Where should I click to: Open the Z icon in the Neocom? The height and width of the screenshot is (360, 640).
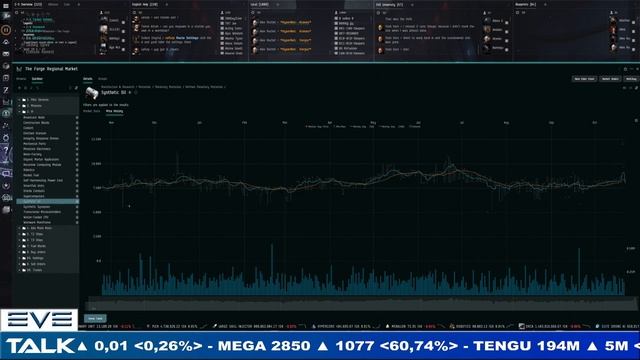(x=6, y=90)
